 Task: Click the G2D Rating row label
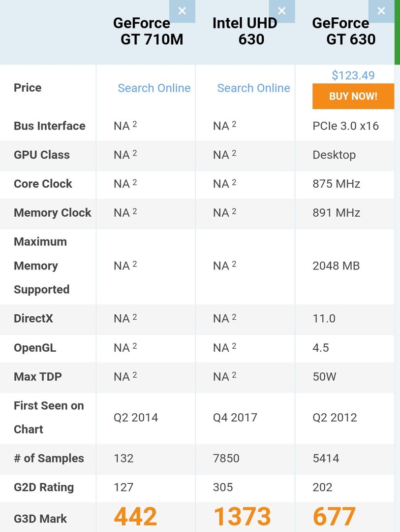tap(43, 488)
